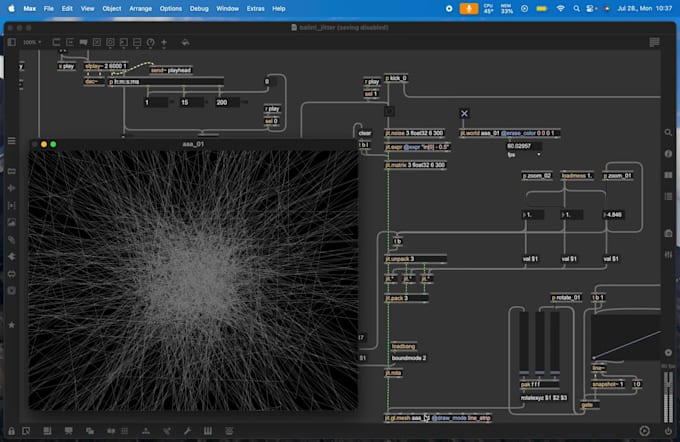Add a new object box from the top toolbar

pyautogui.click(x=56, y=42)
